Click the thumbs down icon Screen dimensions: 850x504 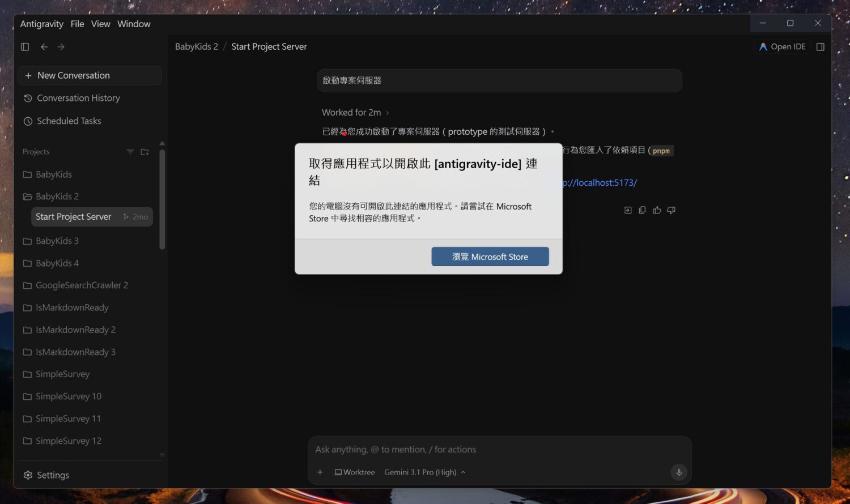point(671,210)
